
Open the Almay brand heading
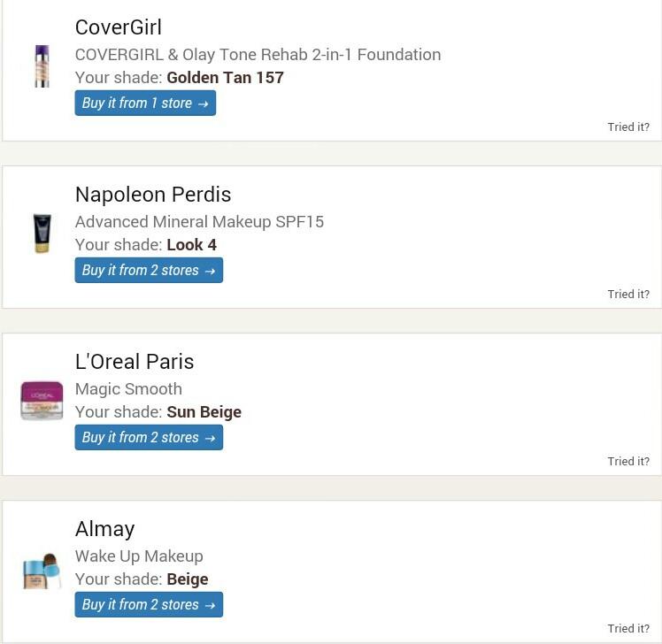click(105, 529)
